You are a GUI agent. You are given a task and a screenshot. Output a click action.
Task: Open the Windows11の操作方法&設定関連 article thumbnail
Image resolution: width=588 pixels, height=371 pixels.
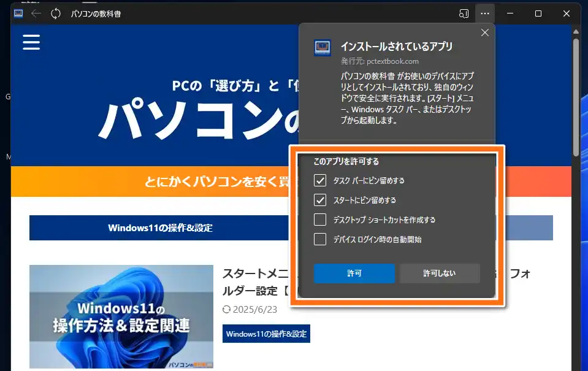(x=121, y=316)
